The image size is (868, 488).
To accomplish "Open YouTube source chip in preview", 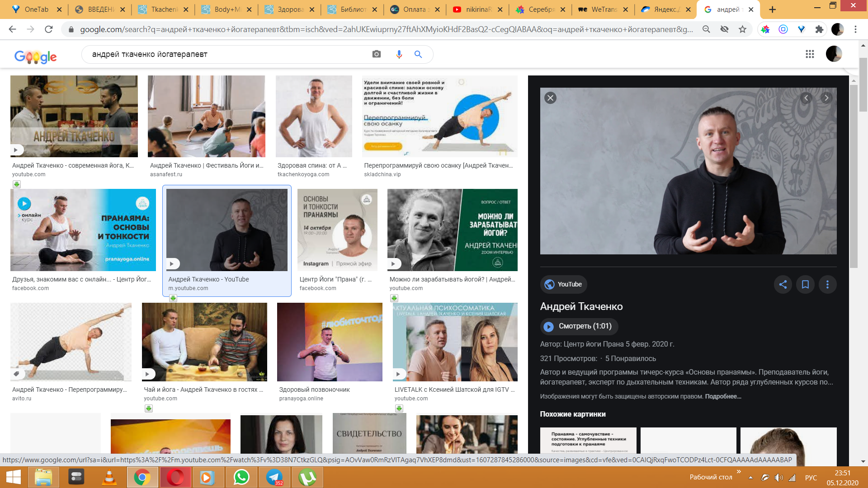I will [563, 284].
